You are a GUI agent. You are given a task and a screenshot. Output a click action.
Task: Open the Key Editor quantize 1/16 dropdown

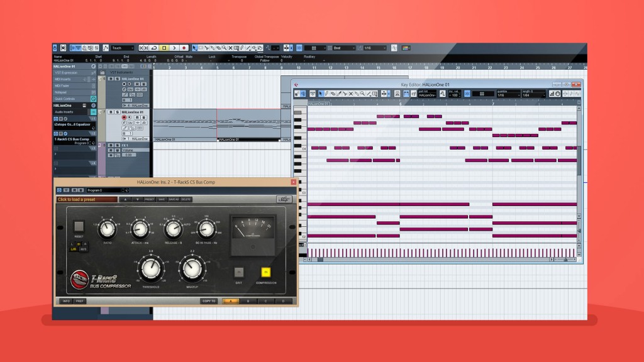click(508, 96)
